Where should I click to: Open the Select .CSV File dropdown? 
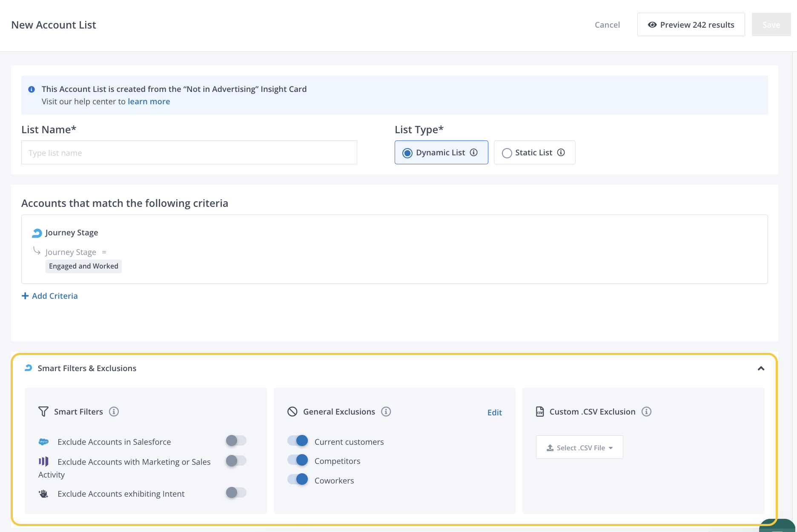click(579, 447)
